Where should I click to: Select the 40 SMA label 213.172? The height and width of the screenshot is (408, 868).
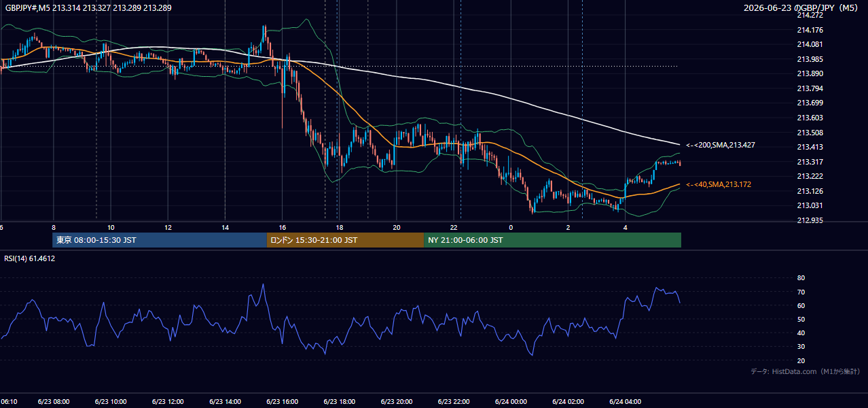[x=719, y=184]
